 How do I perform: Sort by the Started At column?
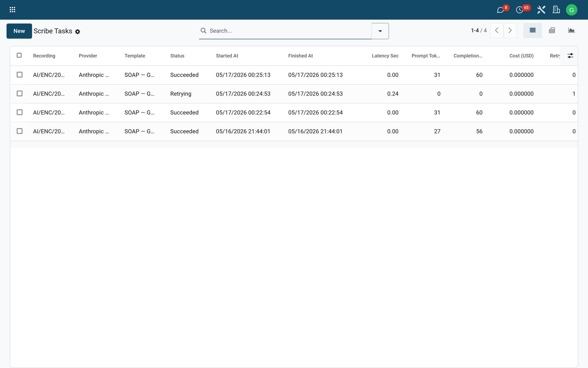pos(227,56)
